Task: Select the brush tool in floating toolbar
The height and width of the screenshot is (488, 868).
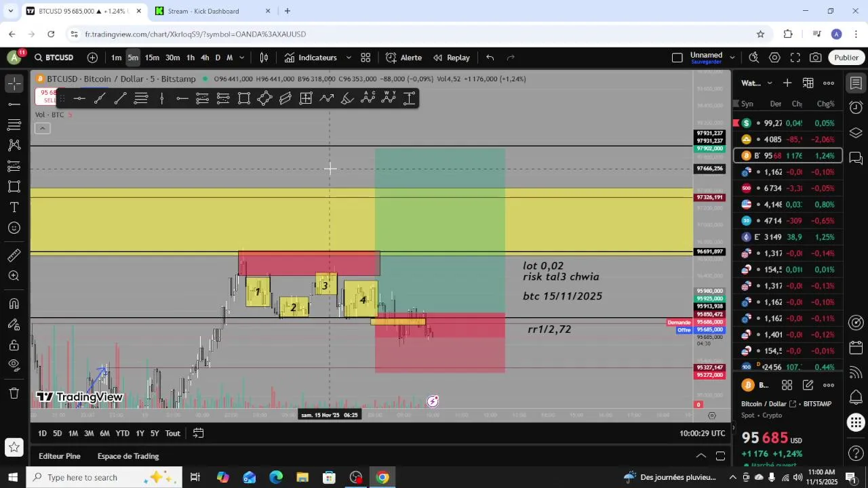Action: [x=347, y=99]
